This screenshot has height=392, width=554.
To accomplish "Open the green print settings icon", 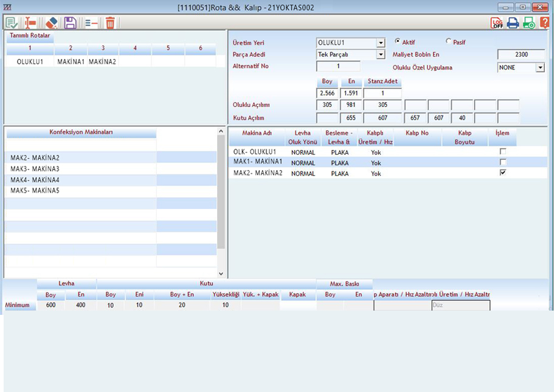I will click(529, 23).
